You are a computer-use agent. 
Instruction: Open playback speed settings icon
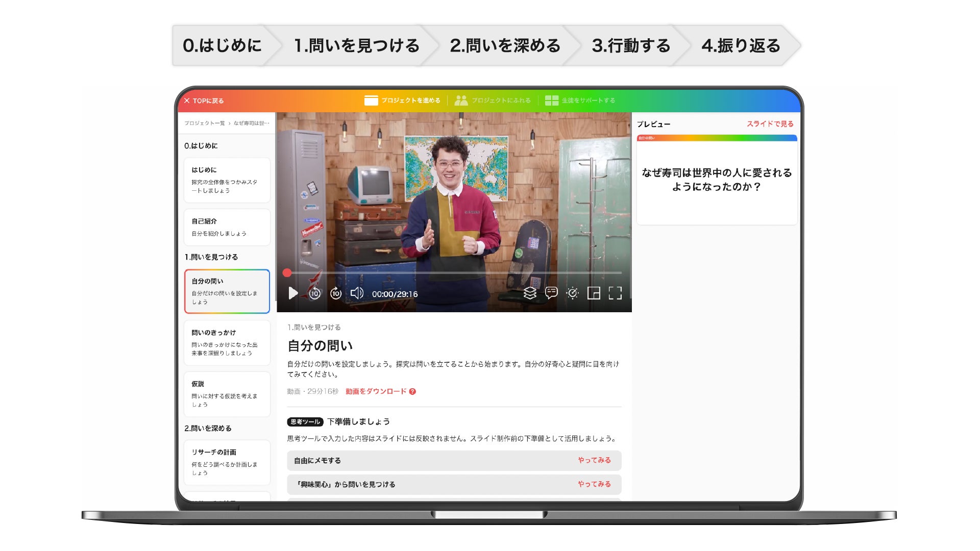573,293
